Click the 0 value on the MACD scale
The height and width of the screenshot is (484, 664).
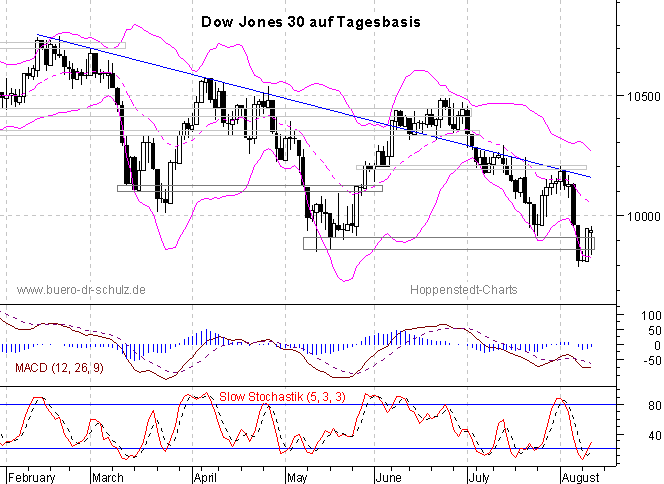tap(627, 346)
